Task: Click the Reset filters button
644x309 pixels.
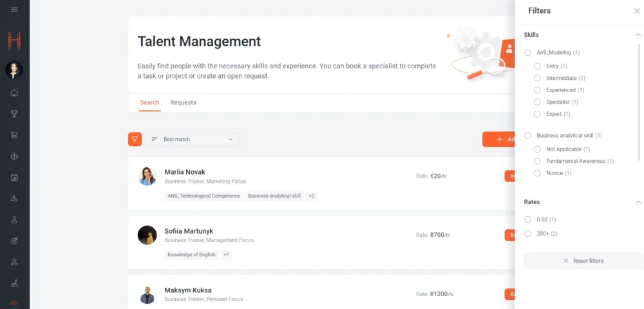Action: (x=583, y=261)
